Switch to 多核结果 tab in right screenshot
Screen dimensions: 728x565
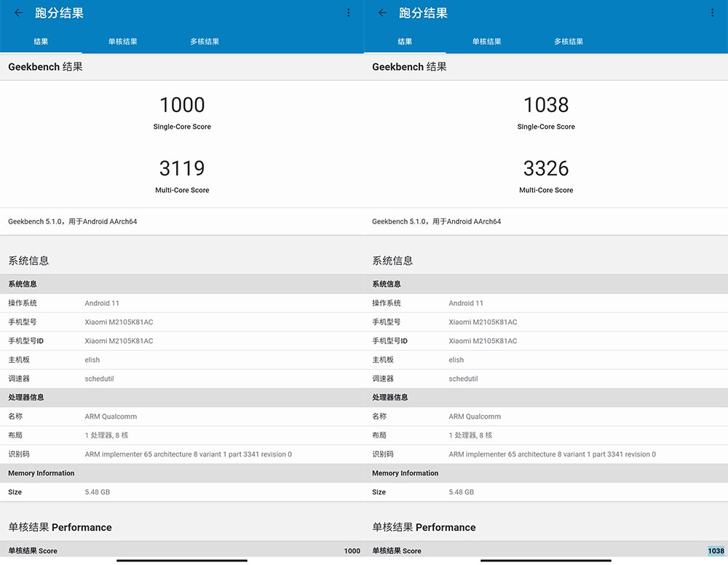569,42
